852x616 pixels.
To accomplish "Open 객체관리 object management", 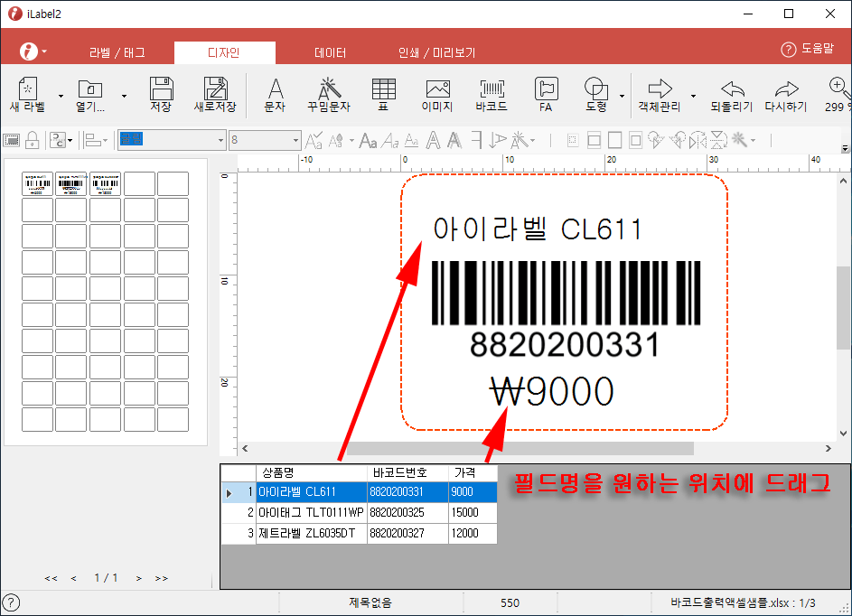I will pyautogui.click(x=660, y=95).
